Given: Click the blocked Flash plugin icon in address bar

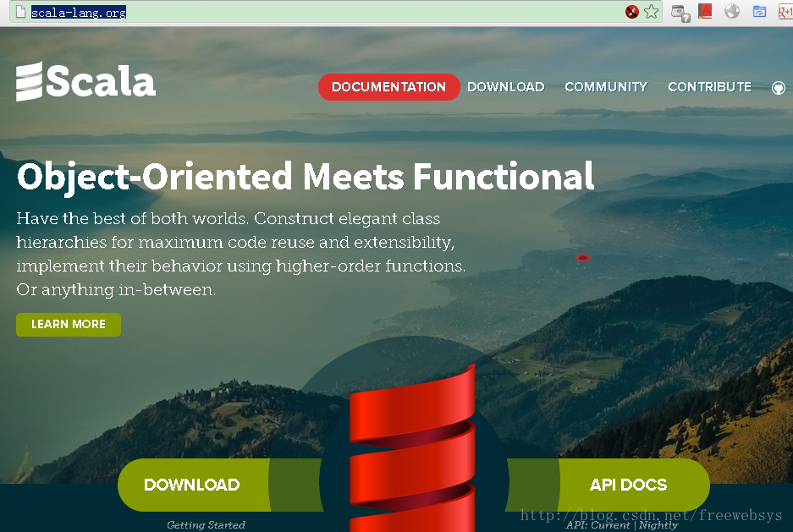Looking at the screenshot, I should (631, 12).
